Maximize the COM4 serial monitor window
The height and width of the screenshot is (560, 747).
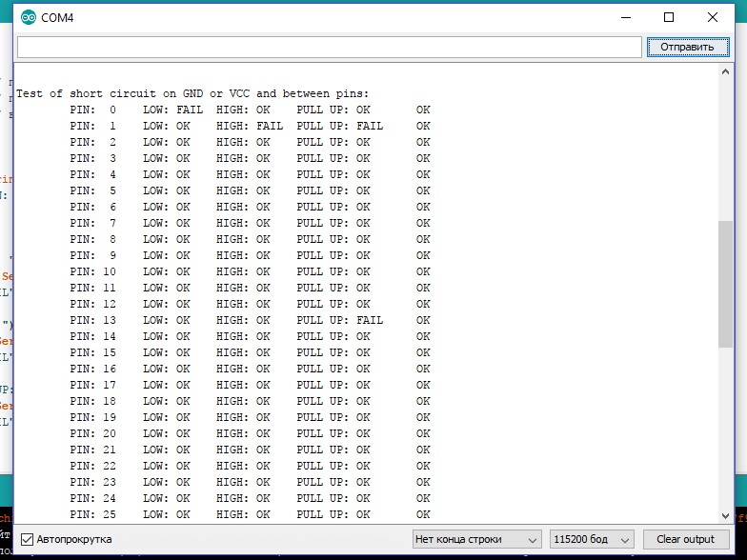[669, 17]
